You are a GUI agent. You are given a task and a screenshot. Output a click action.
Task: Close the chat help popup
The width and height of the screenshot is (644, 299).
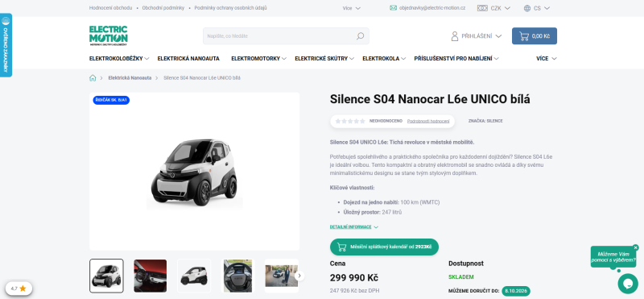(x=636, y=247)
